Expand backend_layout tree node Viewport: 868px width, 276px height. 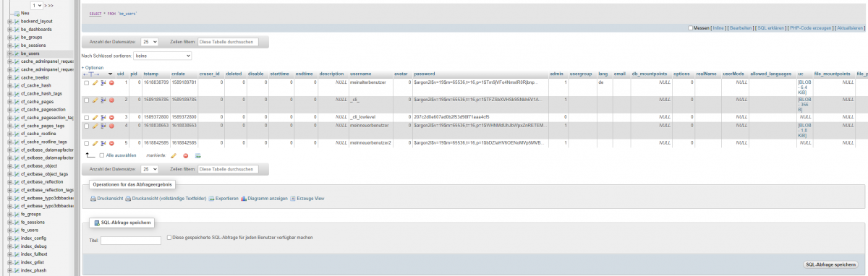click(9, 21)
